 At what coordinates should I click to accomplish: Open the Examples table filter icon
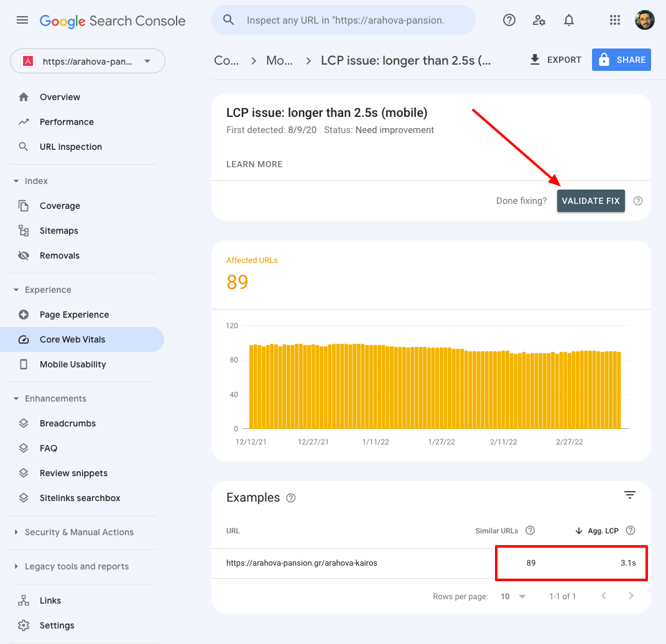tap(629, 495)
